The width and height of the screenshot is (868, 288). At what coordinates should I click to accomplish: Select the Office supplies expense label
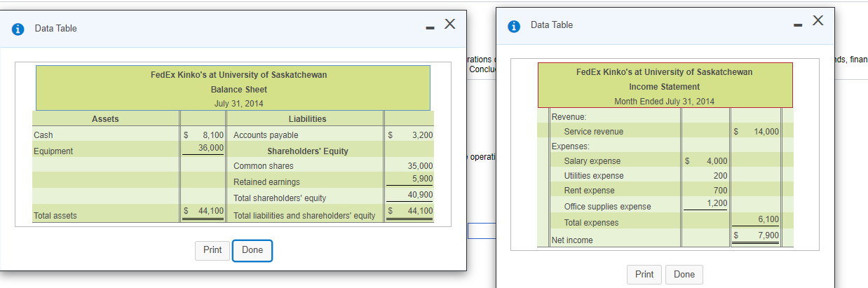coord(608,207)
